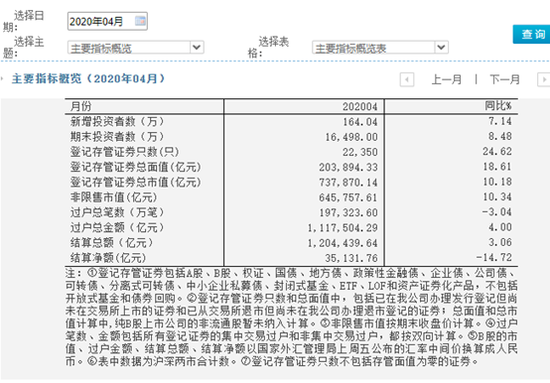Viewport: 550px width, 383px height.
Task: Open the calendar picker icon
Action: (140, 21)
